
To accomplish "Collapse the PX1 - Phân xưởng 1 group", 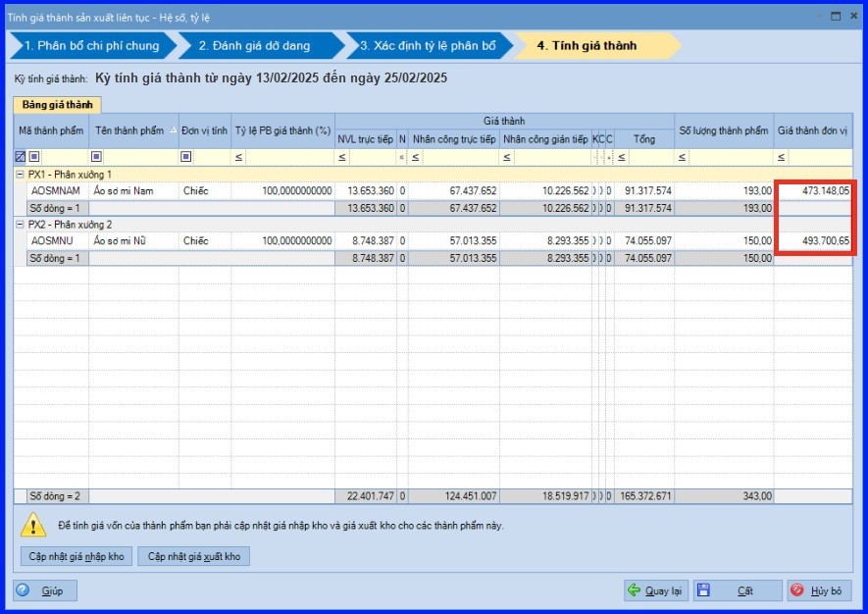I will pyautogui.click(x=21, y=174).
